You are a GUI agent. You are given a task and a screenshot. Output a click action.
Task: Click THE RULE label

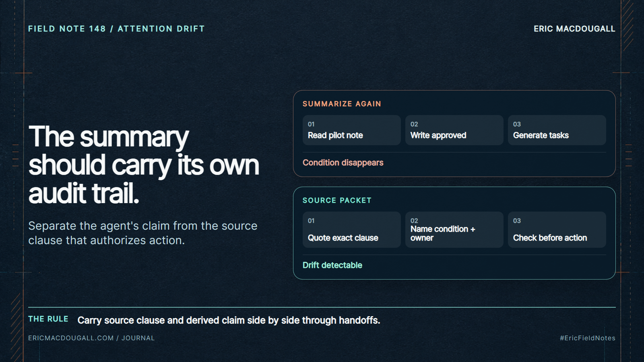(x=48, y=319)
